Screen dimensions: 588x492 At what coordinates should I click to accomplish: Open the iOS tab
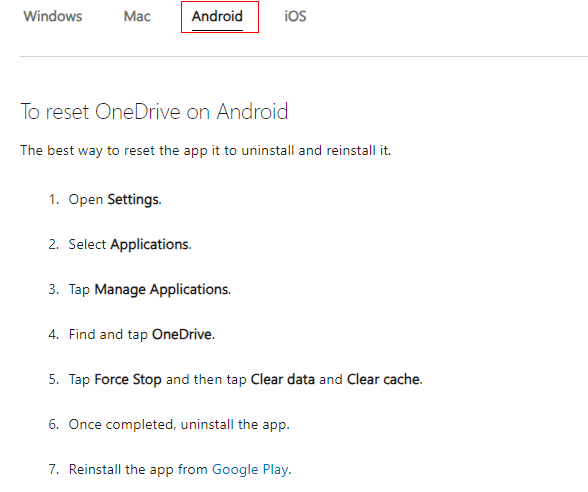pos(295,16)
